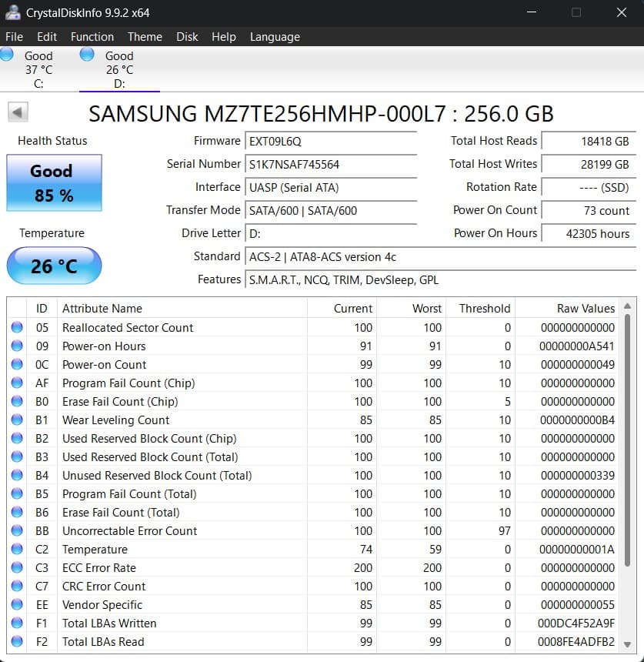Viewport: 644px width, 662px height.
Task: Switch to the D: disk tab at 26 °C
Action: 119,69
